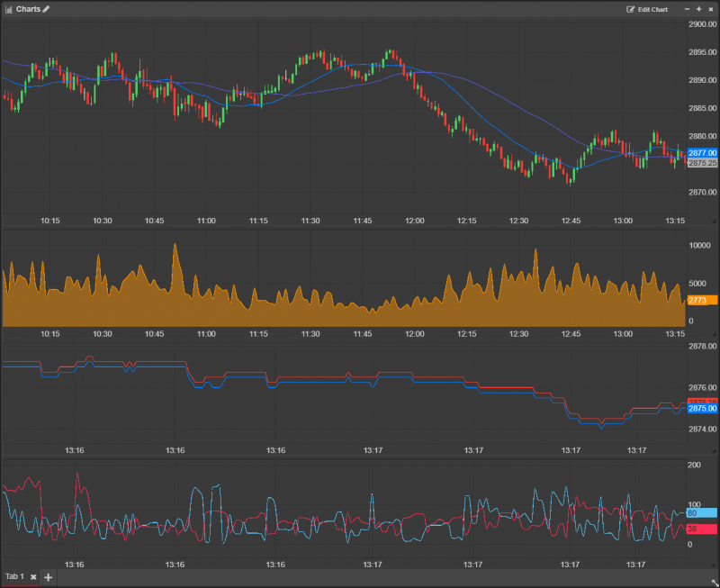Close the Charts panel with the header X
720x588 pixels.
click(710, 9)
